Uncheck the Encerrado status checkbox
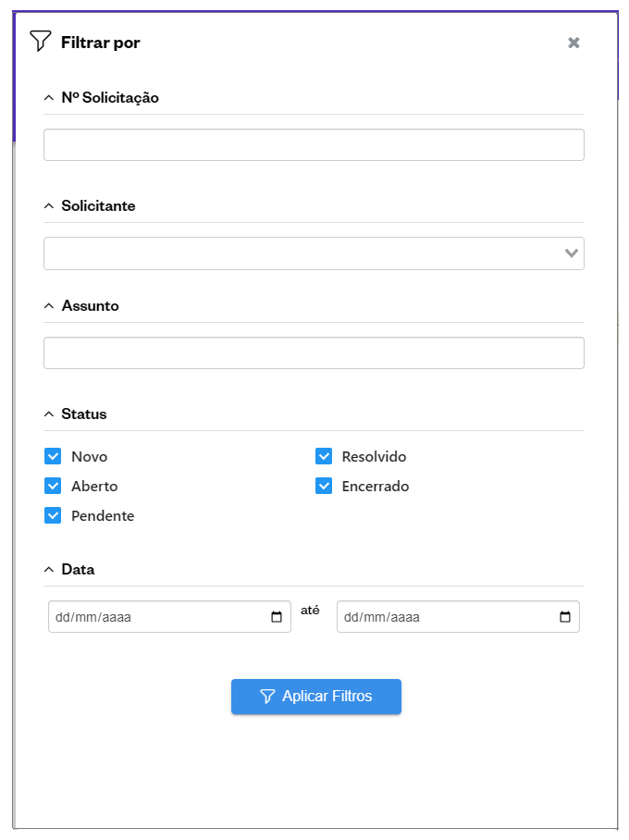 324,486
